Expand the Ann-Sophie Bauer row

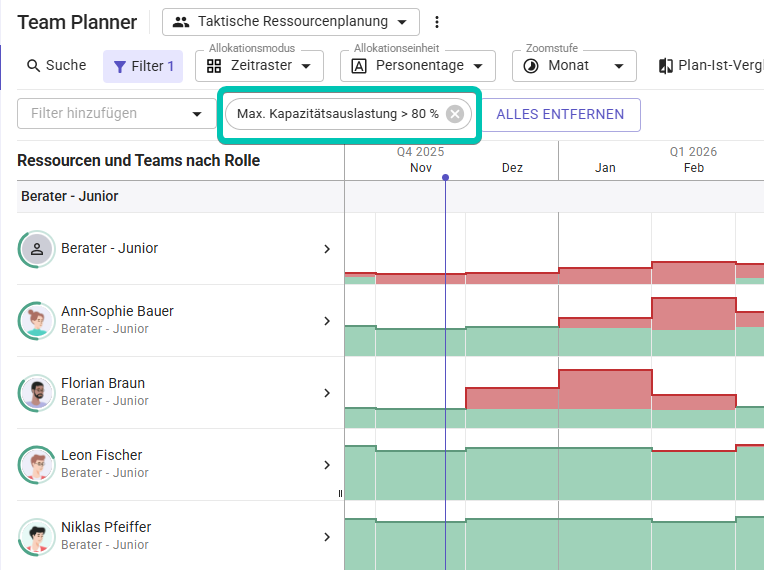(326, 321)
